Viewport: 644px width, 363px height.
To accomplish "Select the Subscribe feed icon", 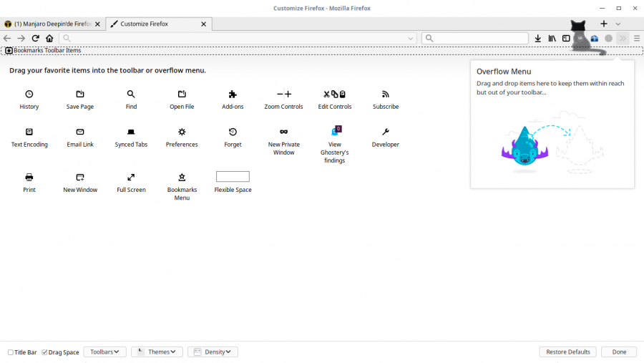I will [386, 94].
